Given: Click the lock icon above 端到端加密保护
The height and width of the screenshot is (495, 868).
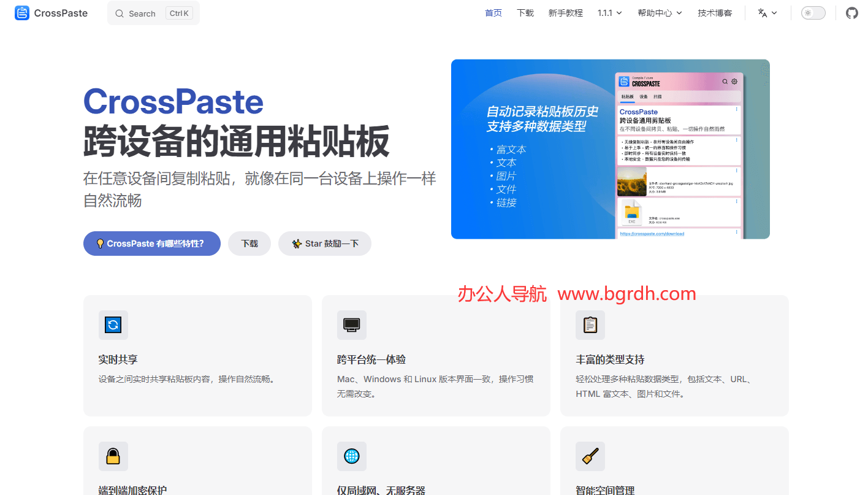Looking at the screenshot, I should pos(113,456).
